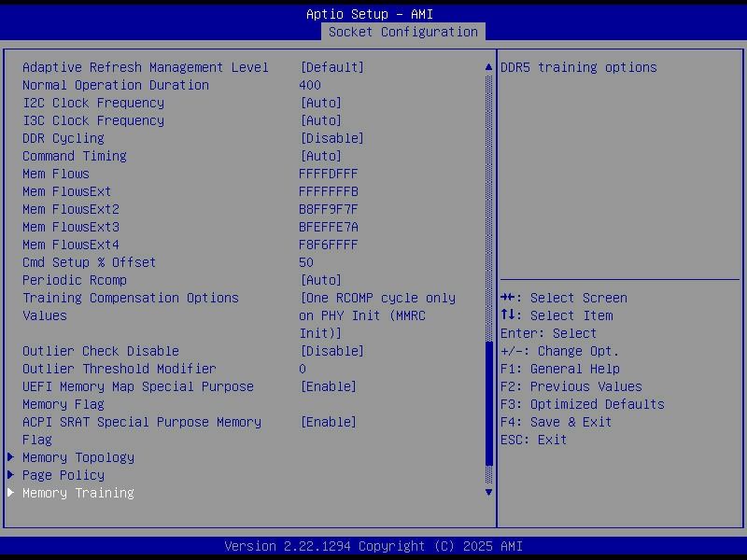Edit Mem FlowsExt4 value F8F6FFFF
This screenshot has width=747, height=560.
(x=329, y=245)
